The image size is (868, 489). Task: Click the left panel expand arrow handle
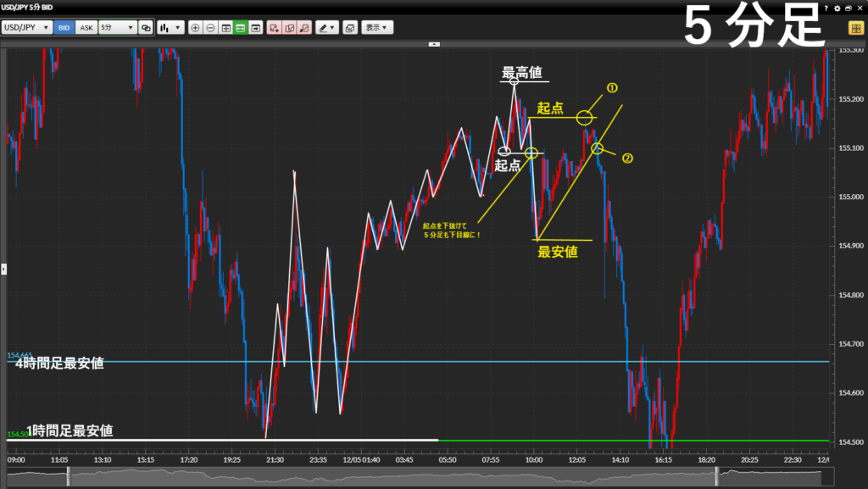[3, 269]
